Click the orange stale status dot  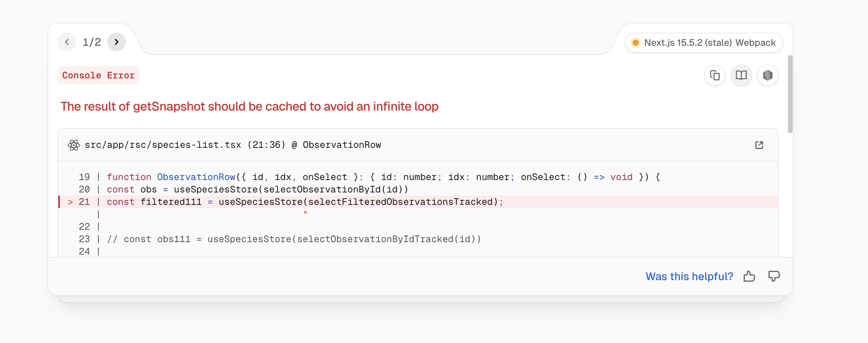[636, 43]
